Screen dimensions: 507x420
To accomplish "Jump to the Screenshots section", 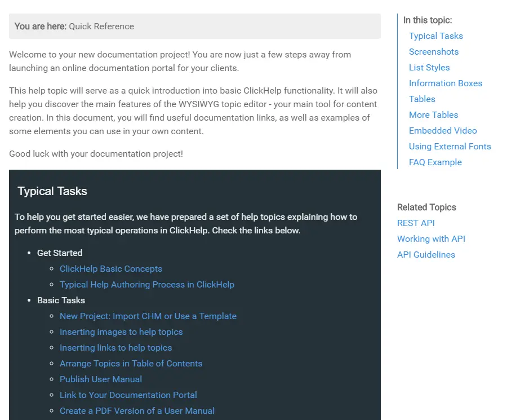I will [x=433, y=52].
